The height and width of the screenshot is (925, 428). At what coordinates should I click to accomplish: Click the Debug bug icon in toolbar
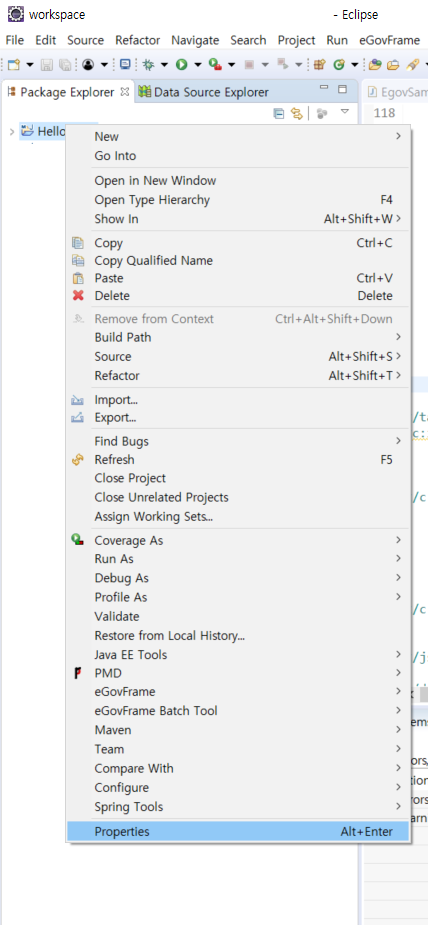(149, 65)
